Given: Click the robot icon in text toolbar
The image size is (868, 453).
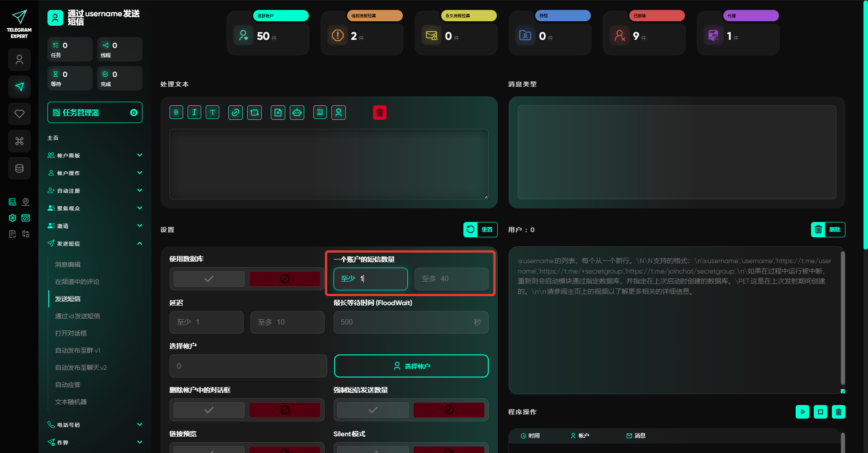Looking at the screenshot, I should [x=297, y=113].
